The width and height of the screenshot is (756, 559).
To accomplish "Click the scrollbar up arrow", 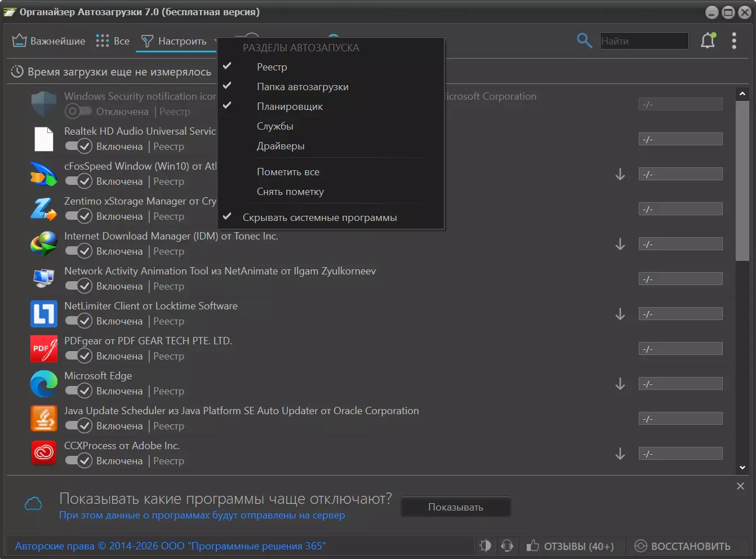I will pos(742,94).
